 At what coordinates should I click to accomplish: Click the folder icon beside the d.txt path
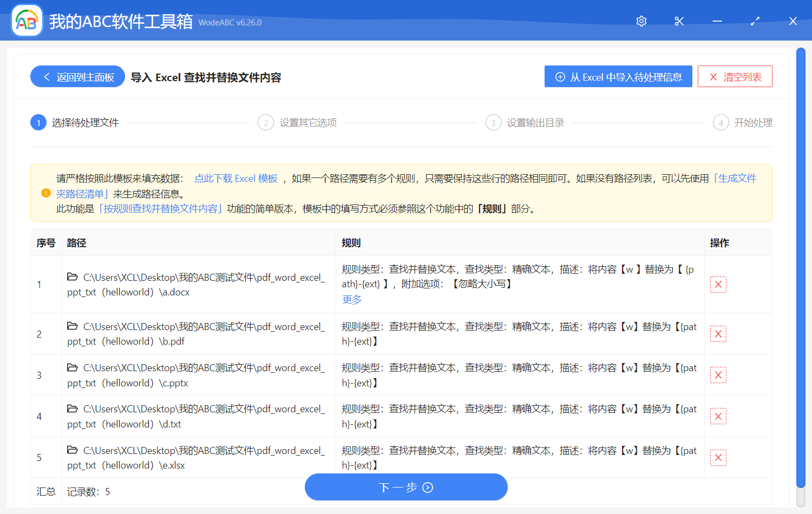(x=73, y=408)
